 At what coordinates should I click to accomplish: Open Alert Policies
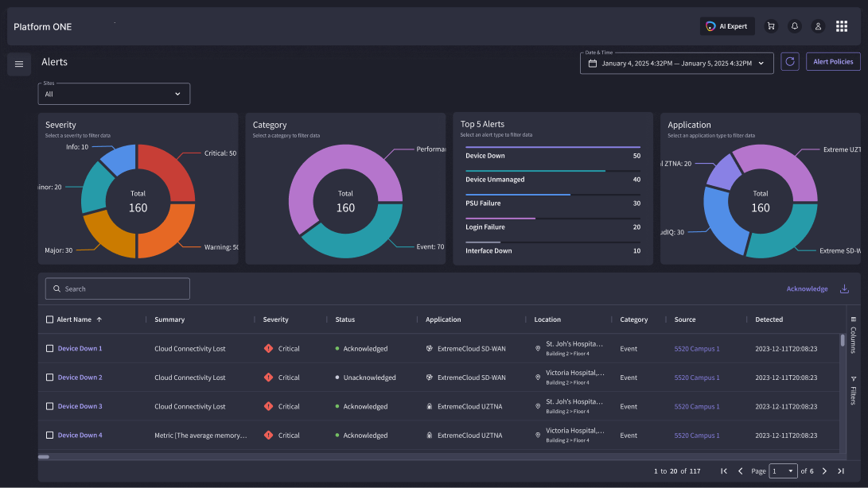833,61
